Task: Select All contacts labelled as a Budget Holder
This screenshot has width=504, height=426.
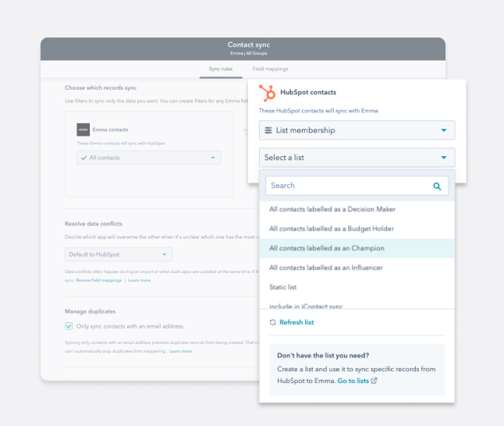Action: coord(357,229)
